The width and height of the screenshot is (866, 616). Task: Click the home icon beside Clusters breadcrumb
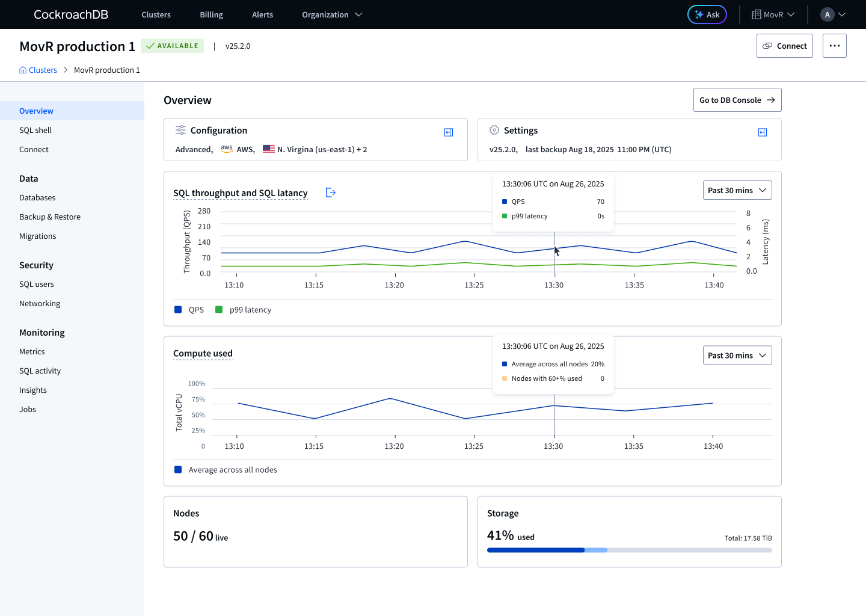(23, 70)
